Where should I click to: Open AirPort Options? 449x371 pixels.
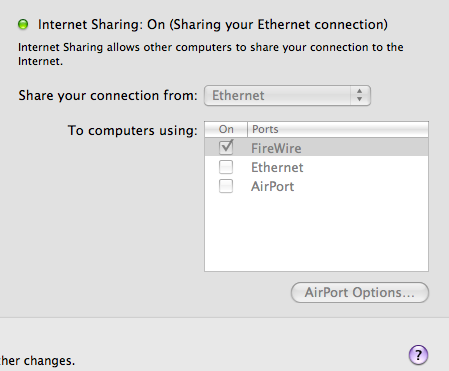click(360, 293)
